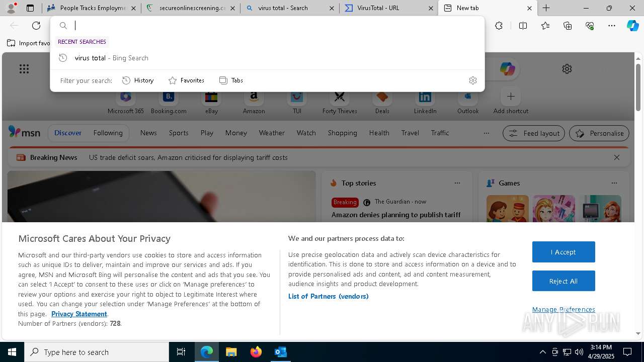Open the Edge profile icon
644x362 pixels.
tap(11, 8)
